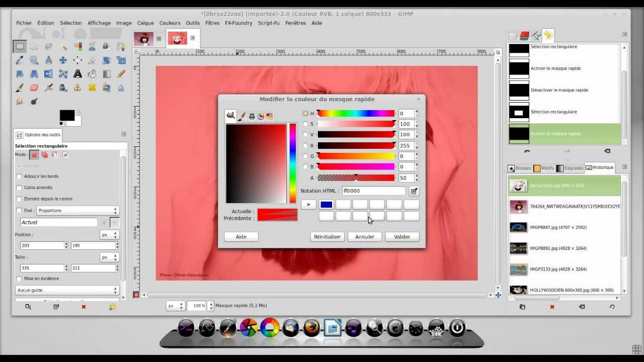This screenshot has width=644, height=362.
Task: Enable Mise en évidence checkbox
Action: (19, 279)
